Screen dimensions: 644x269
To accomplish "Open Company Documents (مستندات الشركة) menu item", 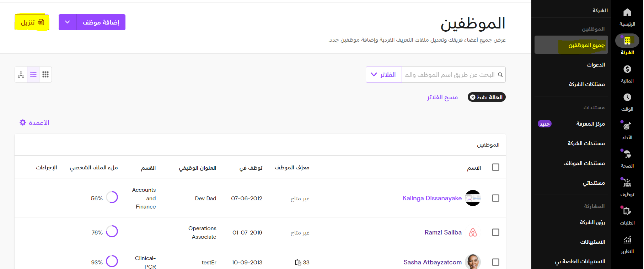I will tap(586, 143).
